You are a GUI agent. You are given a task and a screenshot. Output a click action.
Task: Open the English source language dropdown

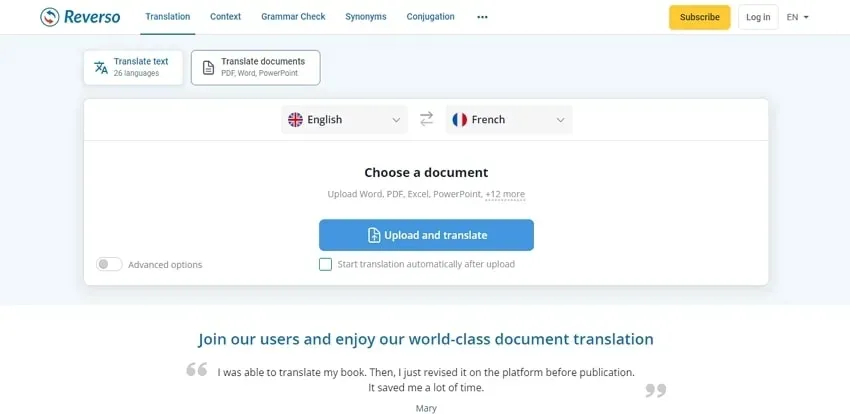click(x=344, y=120)
